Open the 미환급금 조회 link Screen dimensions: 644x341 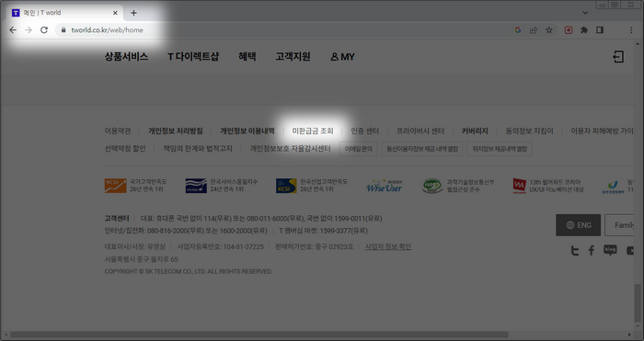313,131
